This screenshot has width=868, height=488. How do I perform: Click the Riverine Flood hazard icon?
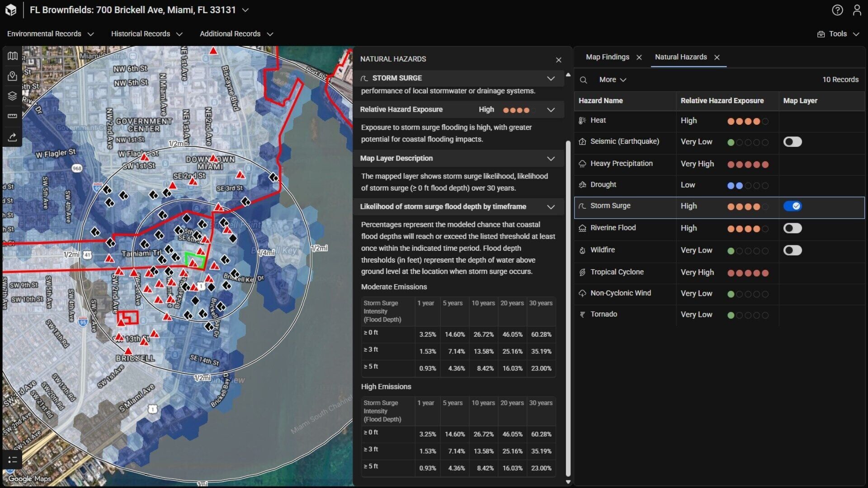582,228
